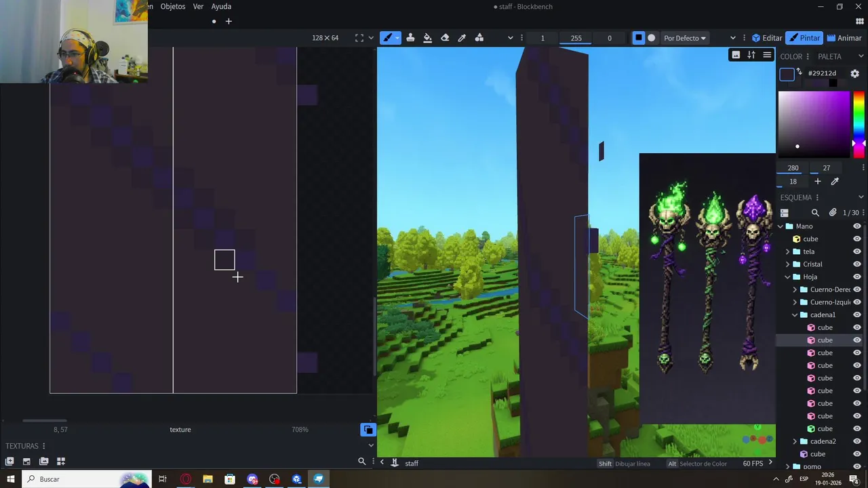Click the staff breadcrumb label
The height and width of the screenshot is (488, 868).
pos(412,464)
